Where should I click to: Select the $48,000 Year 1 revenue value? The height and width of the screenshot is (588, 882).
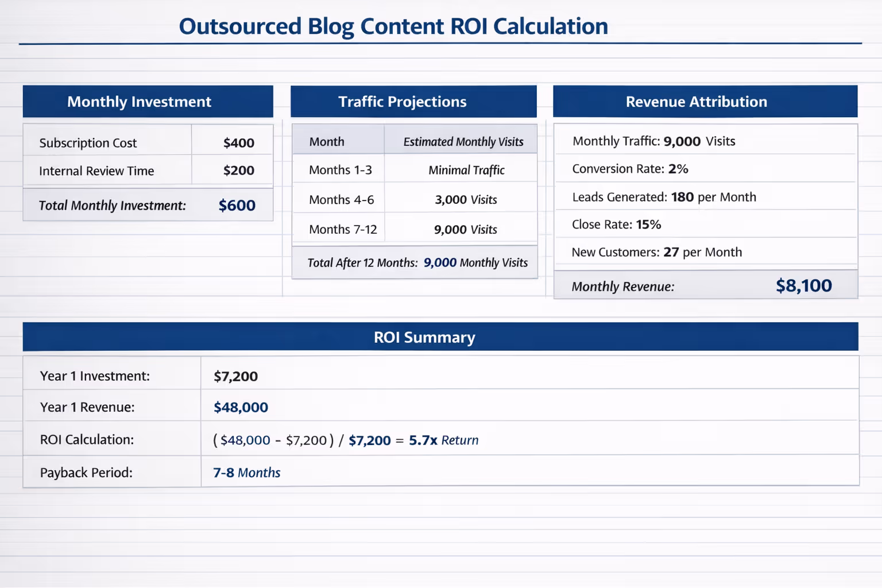[241, 408]
